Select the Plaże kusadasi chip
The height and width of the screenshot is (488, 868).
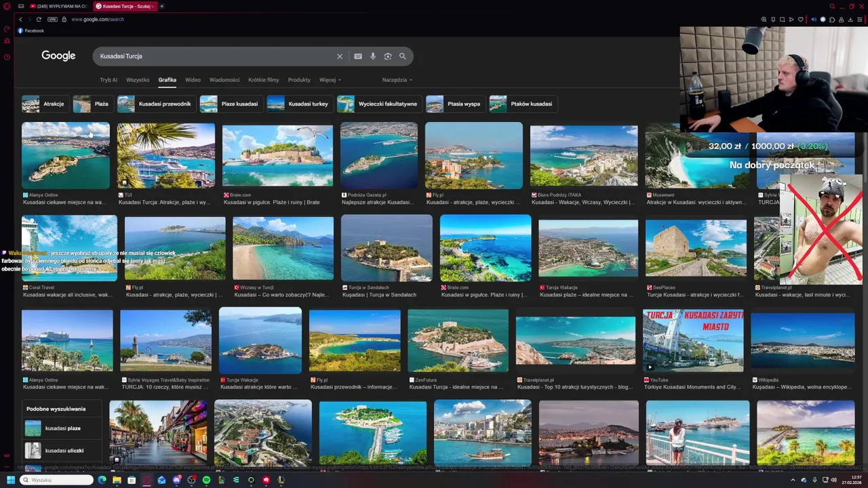tap(231, 104)
